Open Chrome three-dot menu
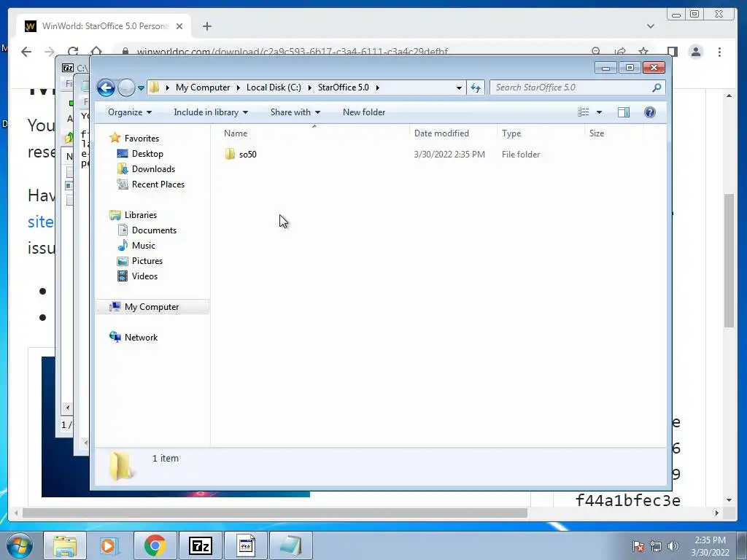This screenshot has width=747, height=560. [x=719, y=52]
